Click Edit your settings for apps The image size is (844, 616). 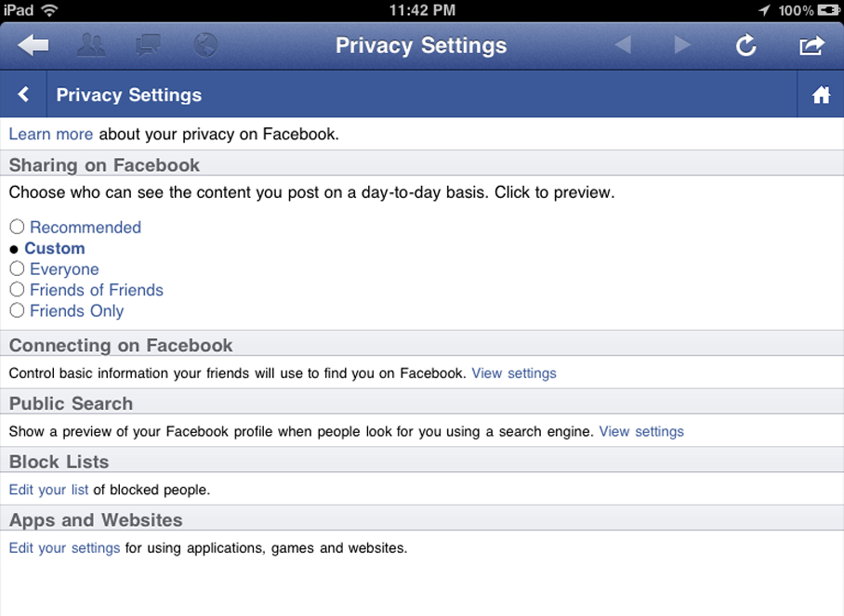pyautogui.click(x=64, y=548)
